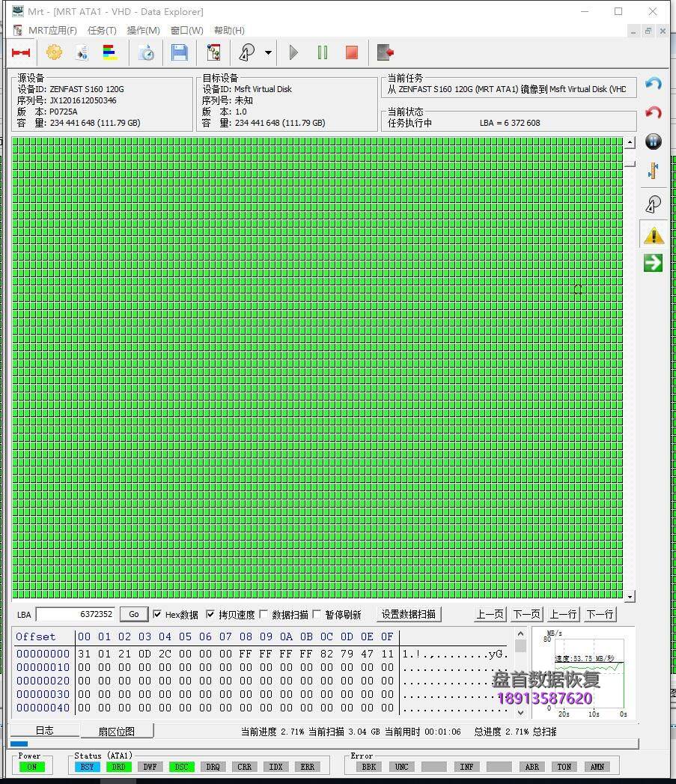Open the orange gear settings toolbar icon
Viewport: 676px width, 784px height.
pyautogui.click(x=54, y=52)
